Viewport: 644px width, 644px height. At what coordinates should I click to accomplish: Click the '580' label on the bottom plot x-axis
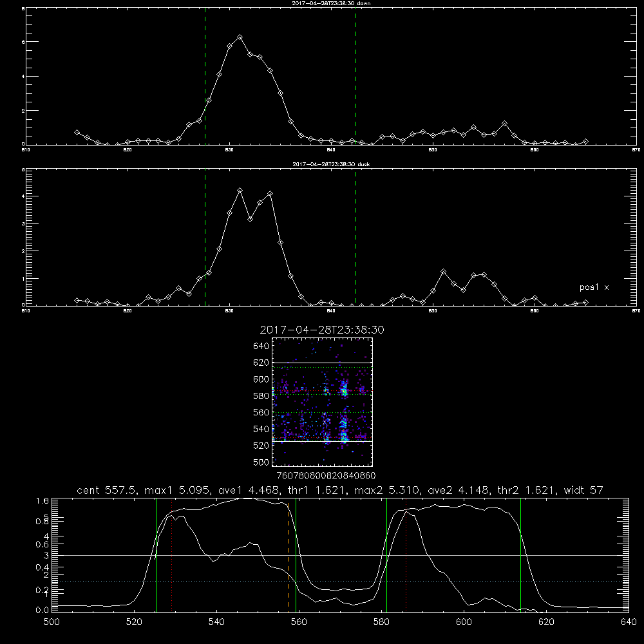pos(381,622)
